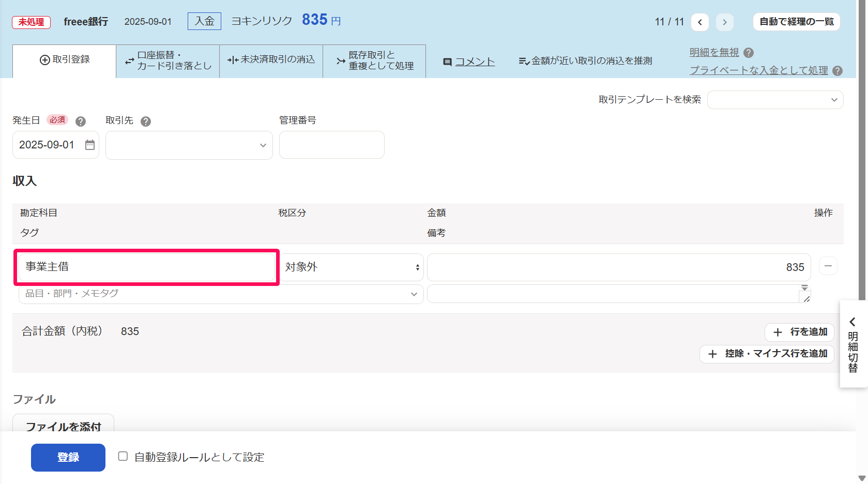
Task: Click help icon next to 取引先
Action: click(x=146, y=122)
